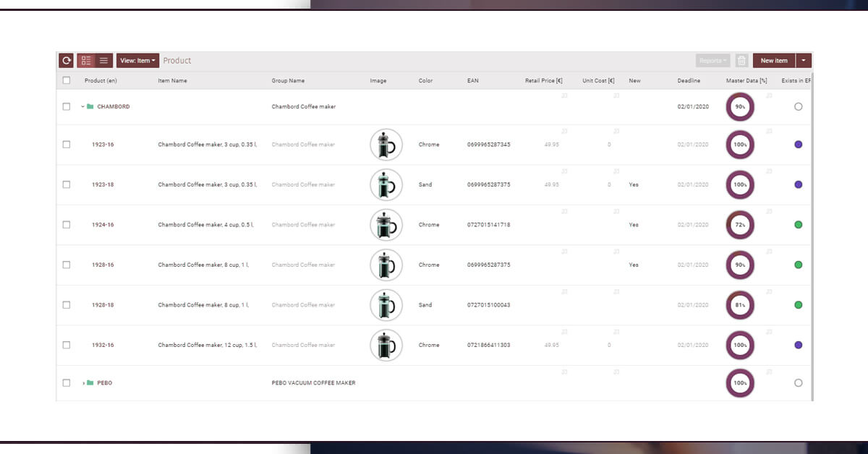Click coffee maker thumbnail for item 1924-16

point(386,225)
